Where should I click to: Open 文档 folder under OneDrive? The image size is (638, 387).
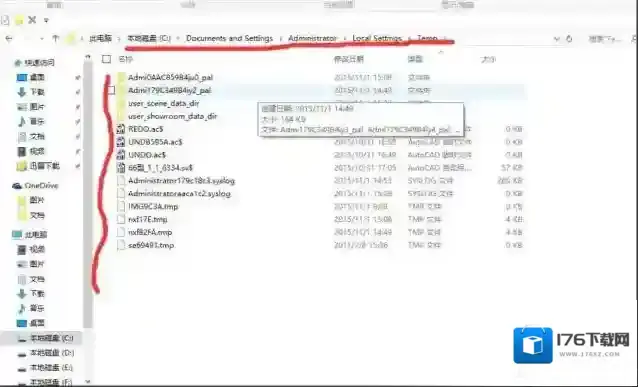pos(37,215)
